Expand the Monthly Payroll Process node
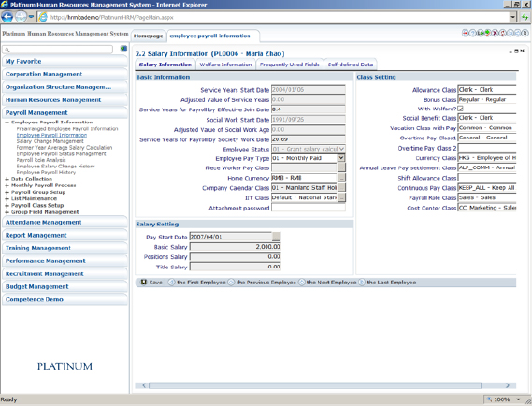The image size is (532, 406). 7,185
